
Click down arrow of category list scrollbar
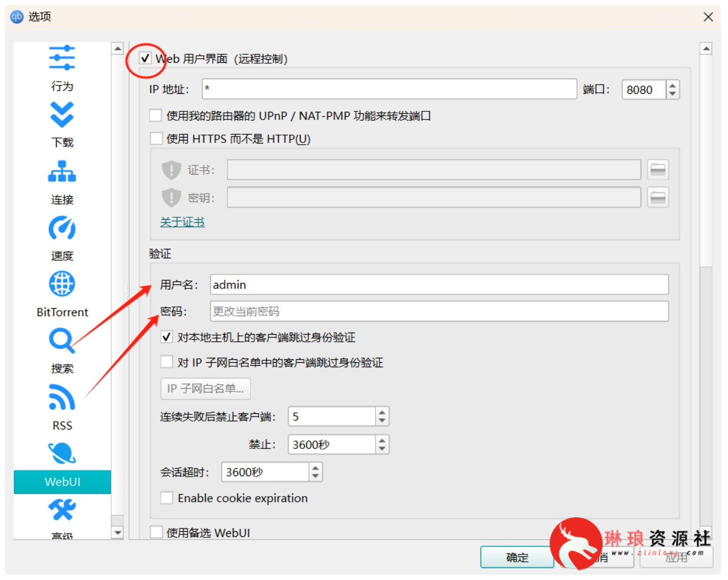pyautogui.click(x=117, y=533)
